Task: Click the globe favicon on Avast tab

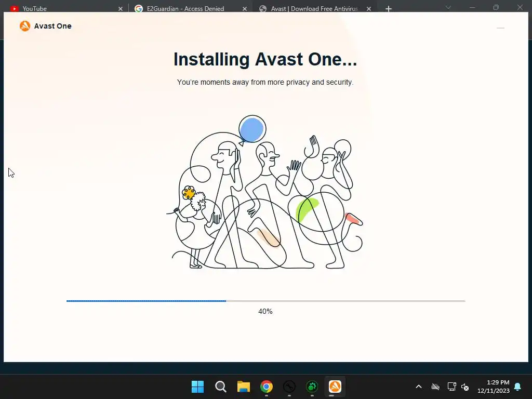Action: click(x=262, y=9)
